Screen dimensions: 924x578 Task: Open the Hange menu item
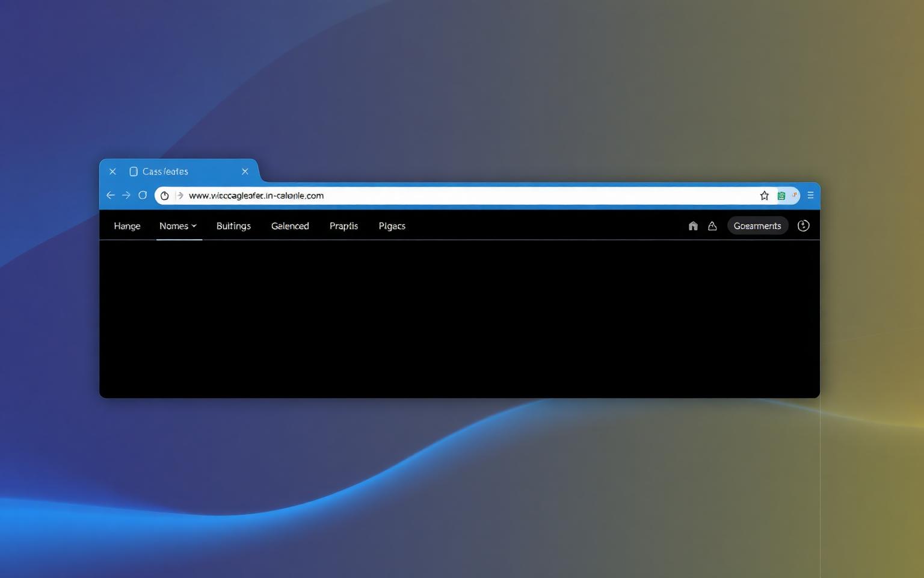pyautogui.click(x=127, y=226)
